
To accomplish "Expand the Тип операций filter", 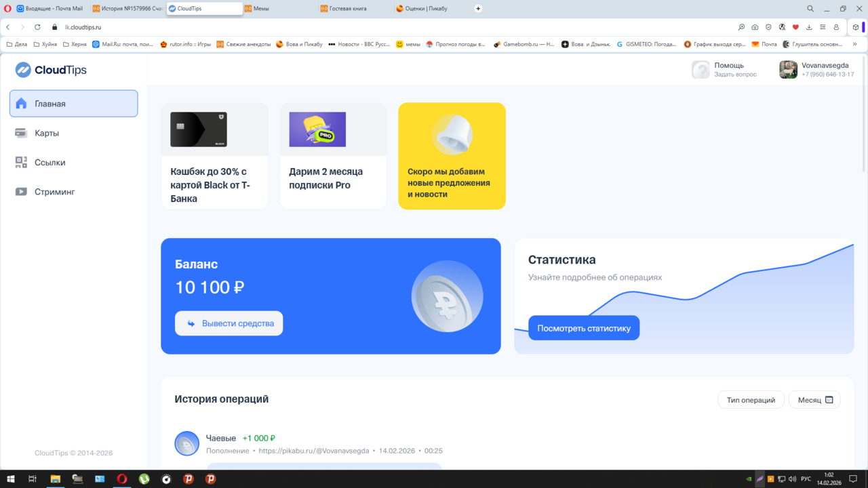I will (x=751, y=400).
